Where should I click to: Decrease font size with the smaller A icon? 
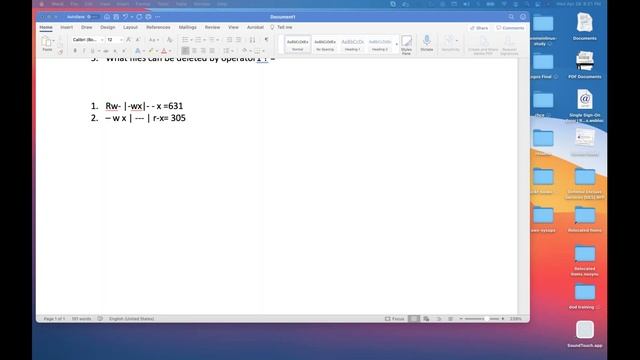137,40
